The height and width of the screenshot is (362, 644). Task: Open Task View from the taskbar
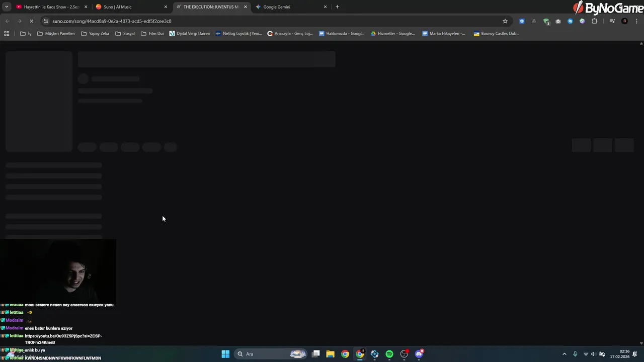315,354
